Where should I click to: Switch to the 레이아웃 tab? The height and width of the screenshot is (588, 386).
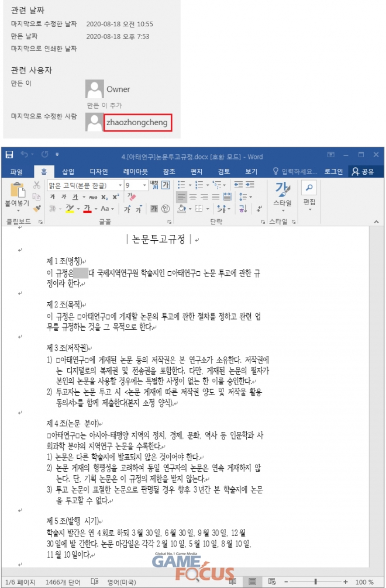click(135, 172)
